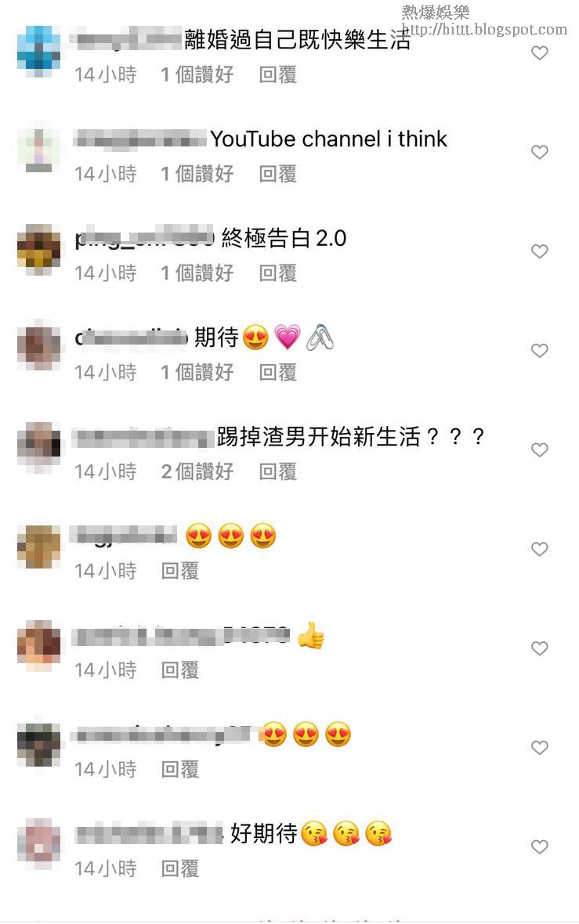Tap heart on YouTube channel comment
579x924 pixels.
coord(540,152)
